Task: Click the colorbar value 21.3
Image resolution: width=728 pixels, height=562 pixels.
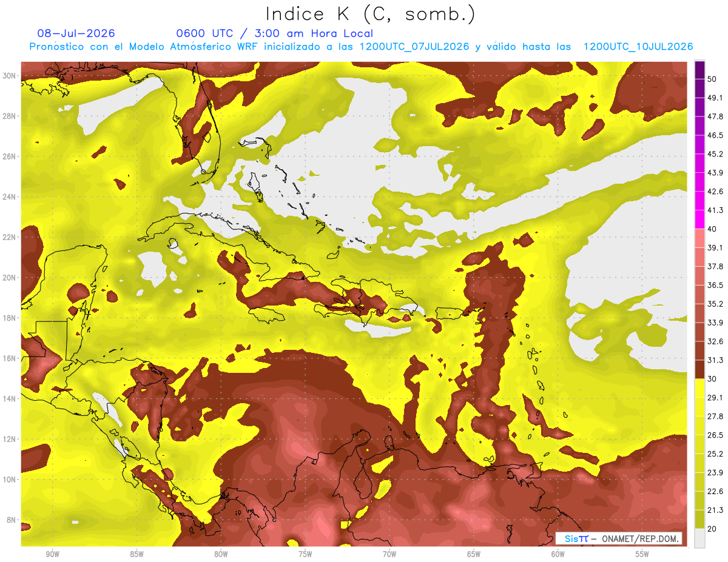Action: click(x=715, y=509)
